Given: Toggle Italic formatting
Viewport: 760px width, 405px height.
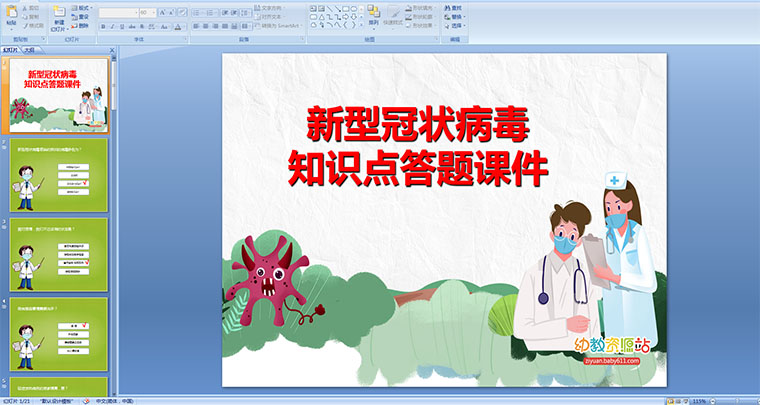Looking at the screenshot, I should (x=112, y=27).
